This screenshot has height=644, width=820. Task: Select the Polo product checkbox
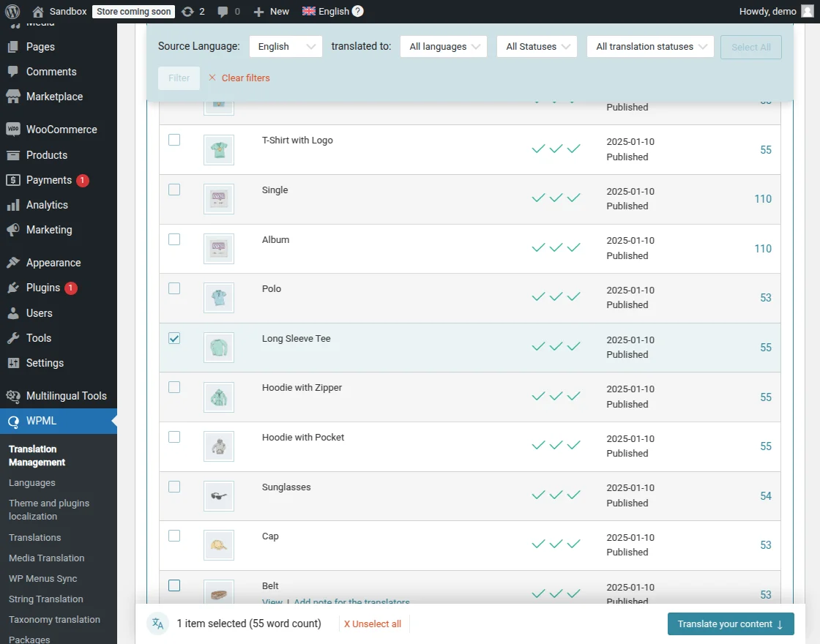click(x=174, y=288)
